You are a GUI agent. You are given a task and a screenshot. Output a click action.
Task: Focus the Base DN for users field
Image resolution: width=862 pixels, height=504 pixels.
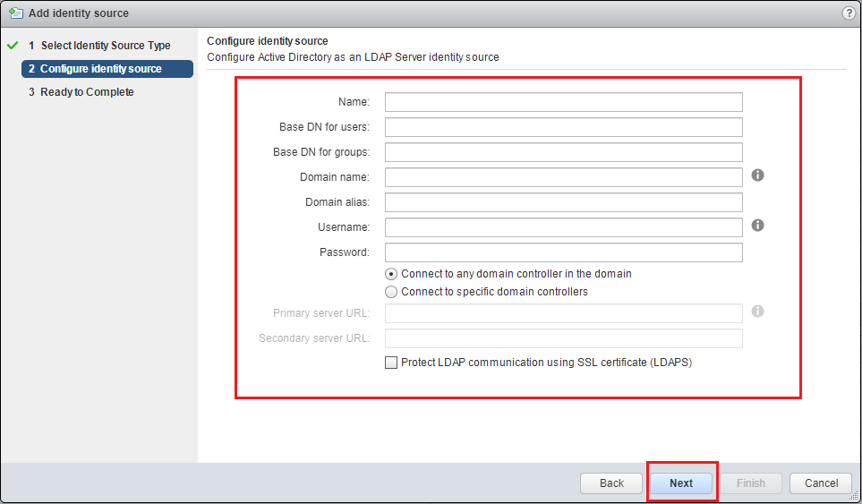564,127
